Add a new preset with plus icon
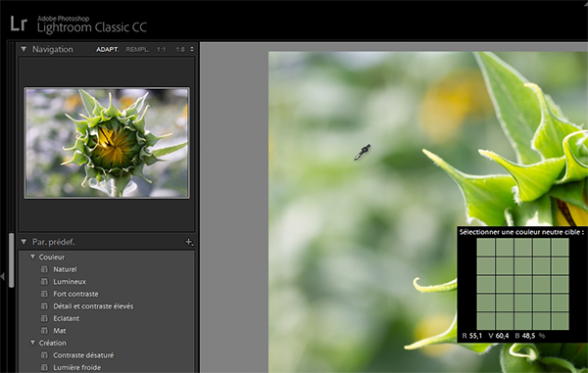Image resolution: width=588 pixels, height=373 pixels. tap(189, 242)
